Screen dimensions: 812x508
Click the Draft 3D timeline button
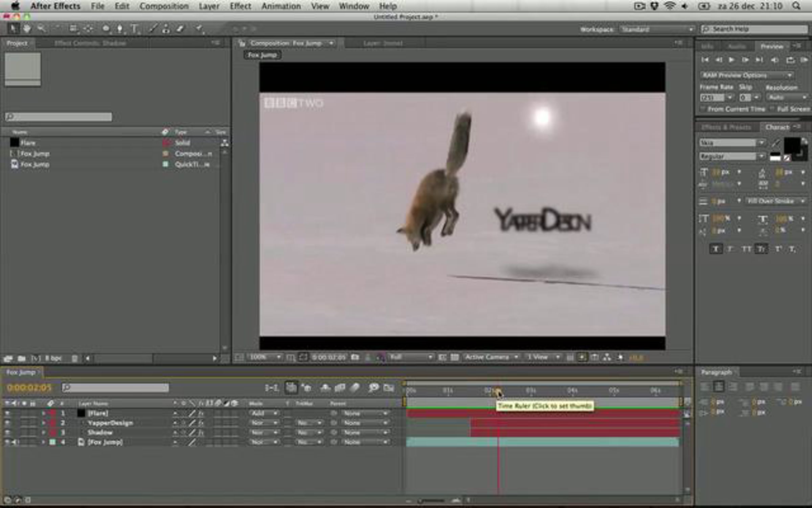(x=307, y=388)
